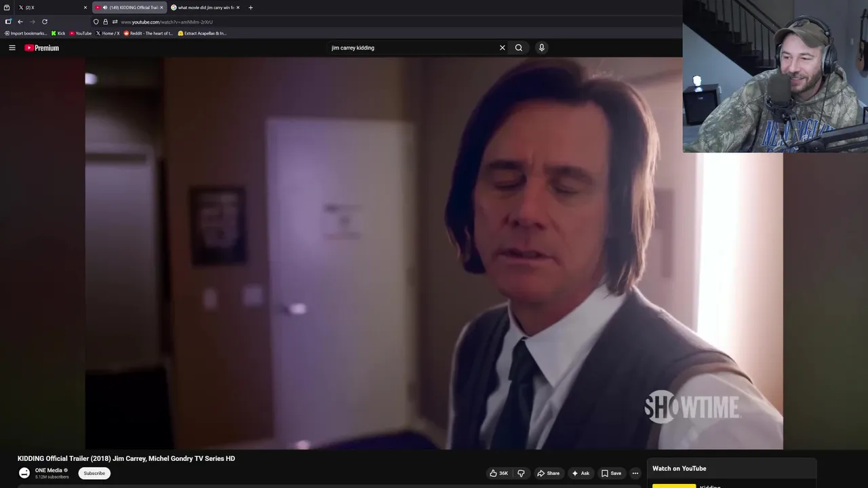Open the Reddit bookmark
The image size is (868, 488).
(149, 33)
